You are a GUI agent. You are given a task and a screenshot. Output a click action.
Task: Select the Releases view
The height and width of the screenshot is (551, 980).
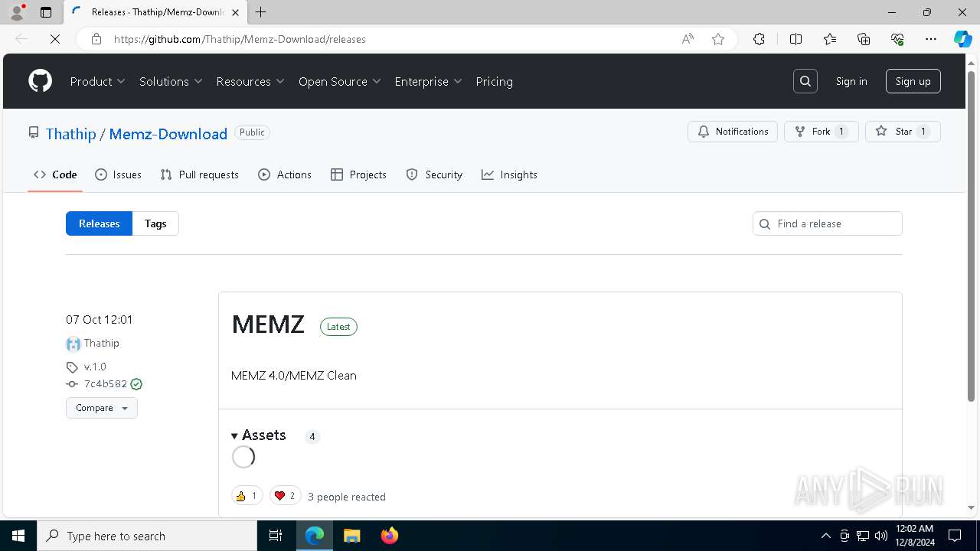click(x=100, y=223)
